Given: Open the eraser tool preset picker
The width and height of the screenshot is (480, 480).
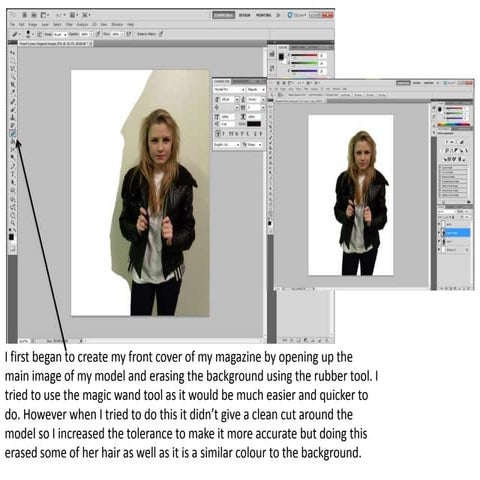Looking at the screenshot, I should [x=16, y=34].
